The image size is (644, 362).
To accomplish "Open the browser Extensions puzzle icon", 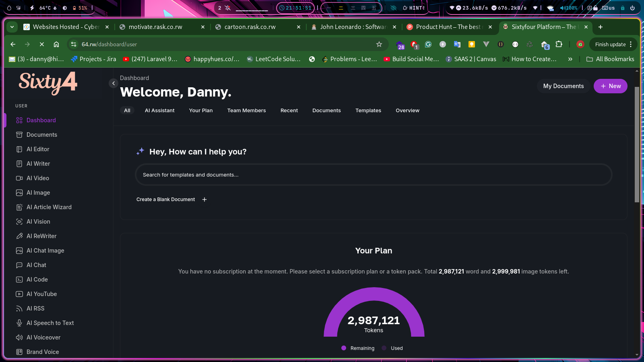I will click(559, 44).
